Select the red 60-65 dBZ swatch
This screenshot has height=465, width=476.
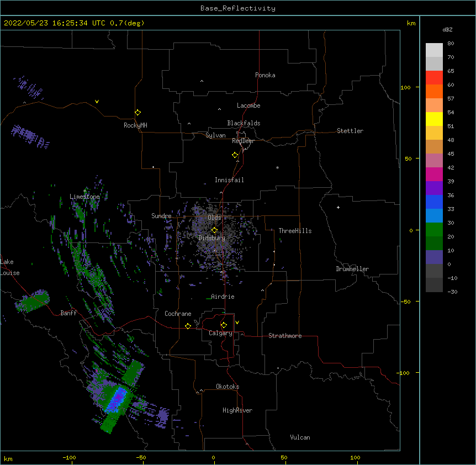point(434,78)
